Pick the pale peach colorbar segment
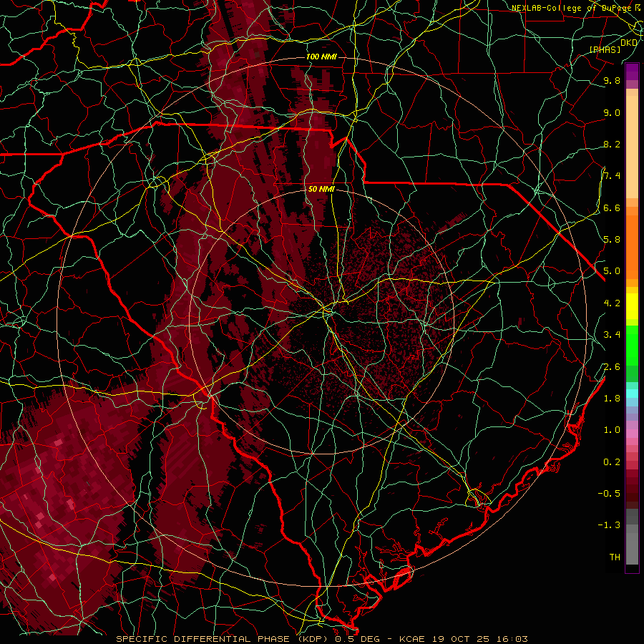The width and height of the screenshot is (644, 644). point(632,147)
